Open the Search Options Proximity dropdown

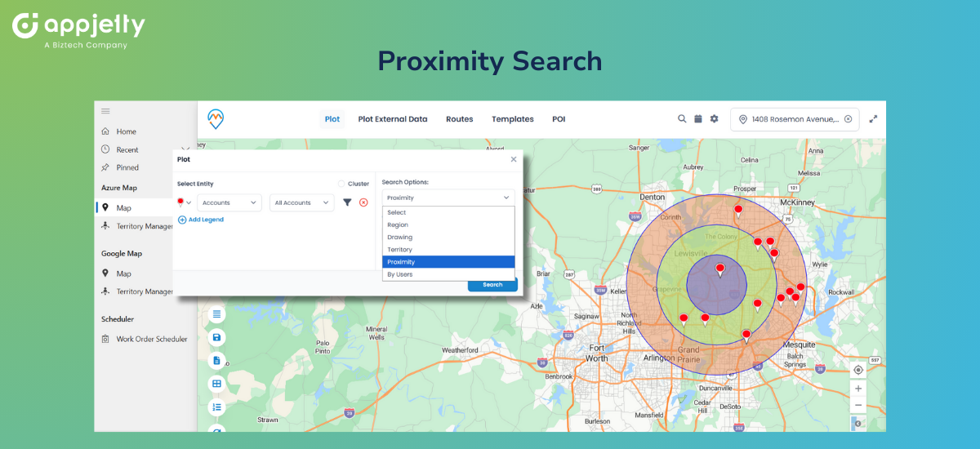[448, 198]
